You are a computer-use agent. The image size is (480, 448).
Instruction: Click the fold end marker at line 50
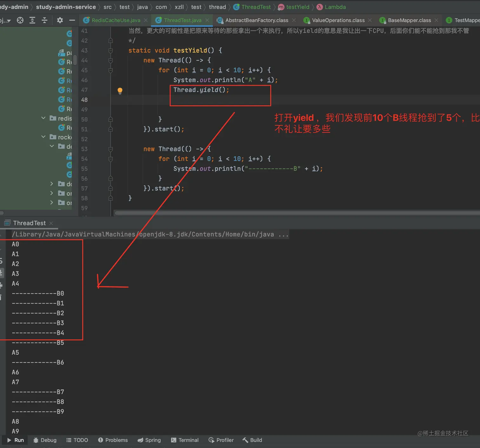click(x=110, y=119)
